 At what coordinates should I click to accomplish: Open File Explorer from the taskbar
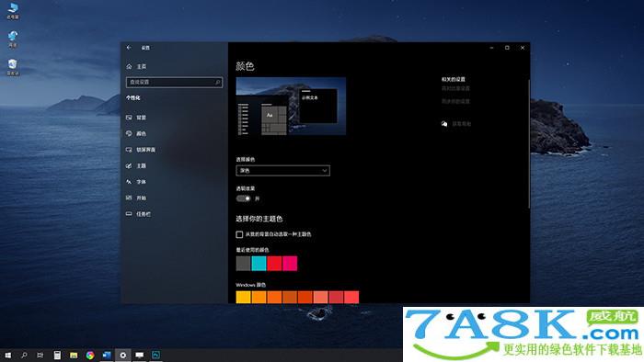point(74,355)
